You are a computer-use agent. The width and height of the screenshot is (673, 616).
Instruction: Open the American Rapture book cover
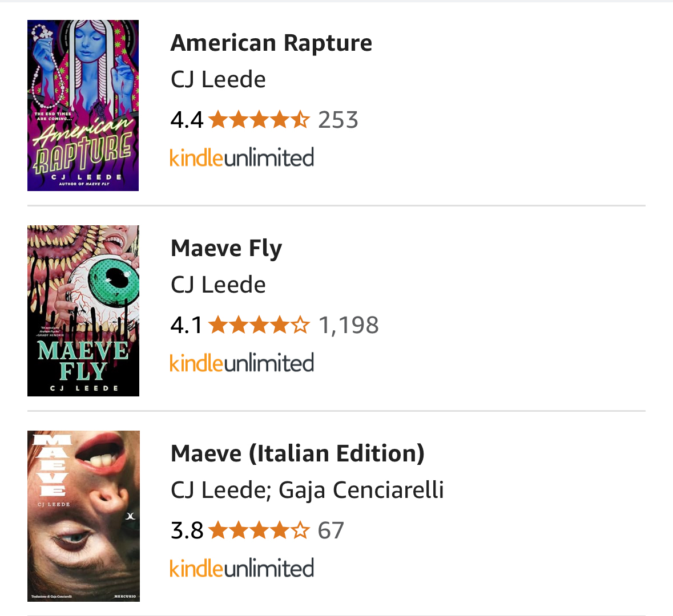(83, 106)
